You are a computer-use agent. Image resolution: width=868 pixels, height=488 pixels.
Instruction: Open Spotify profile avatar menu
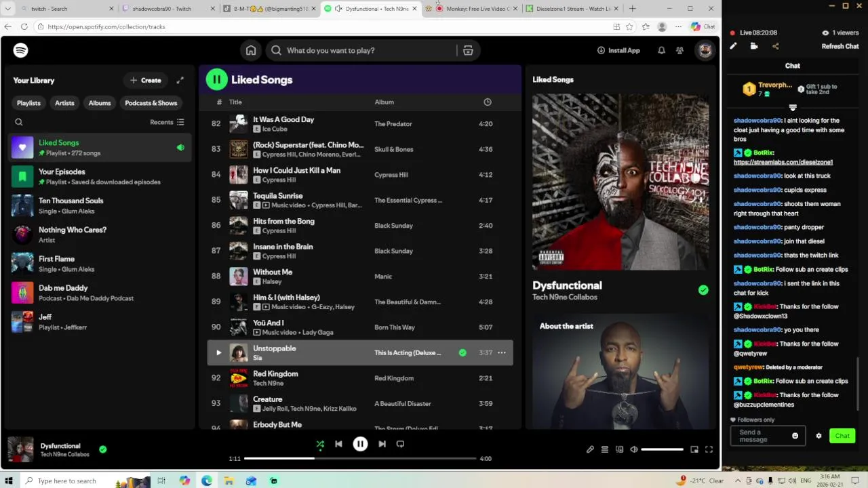(705, 50)
